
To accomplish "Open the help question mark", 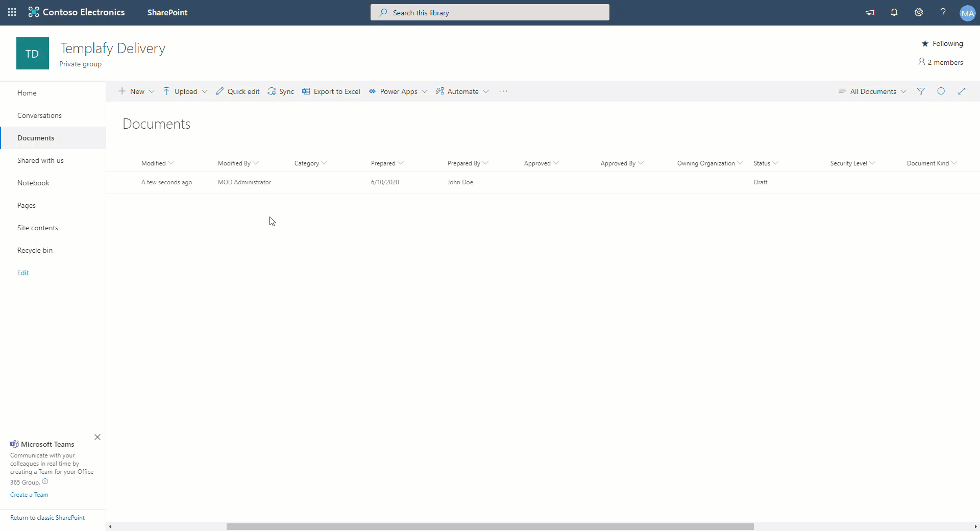I will click(943, 12).
